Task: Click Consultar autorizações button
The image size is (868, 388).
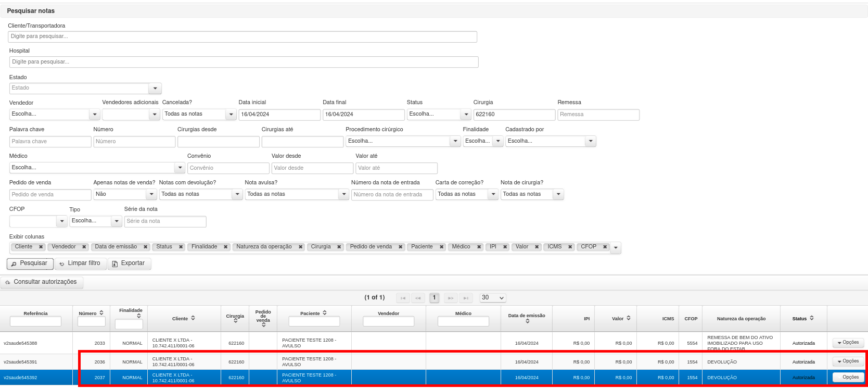Action: (x=42, y=282)
